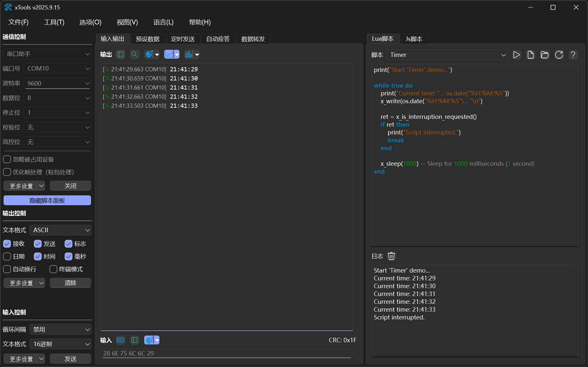Open script help question-mark icon
Viewport: 588px width, 367px height.
(573, 55)
